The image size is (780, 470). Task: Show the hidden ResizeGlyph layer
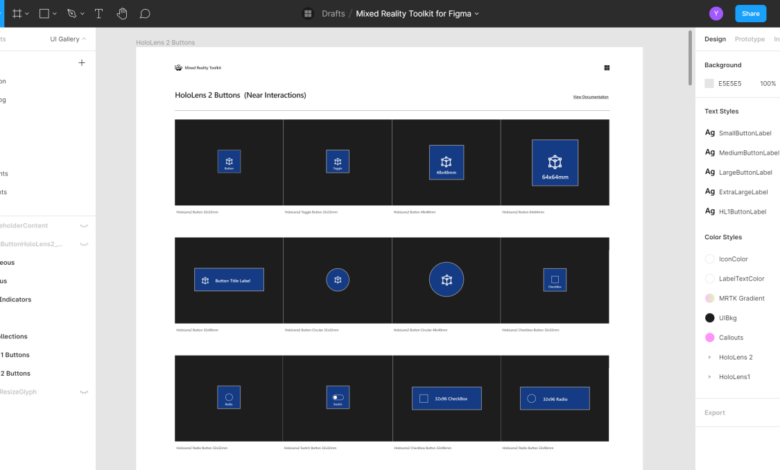coord(84,392)
